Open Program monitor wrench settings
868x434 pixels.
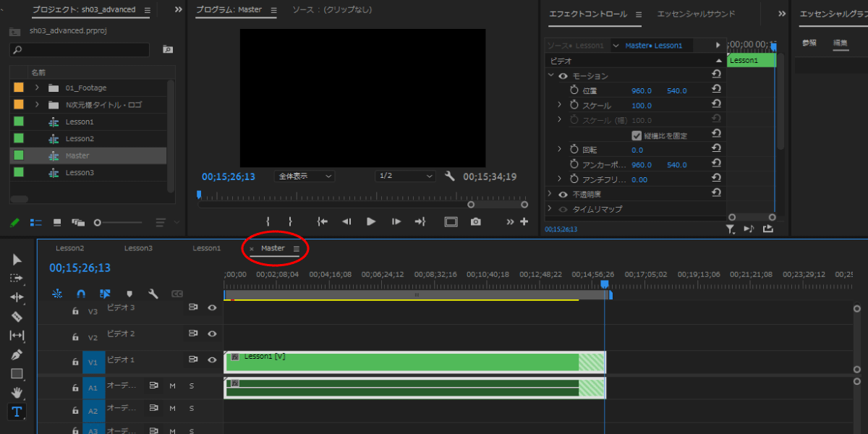coord(449,176)
